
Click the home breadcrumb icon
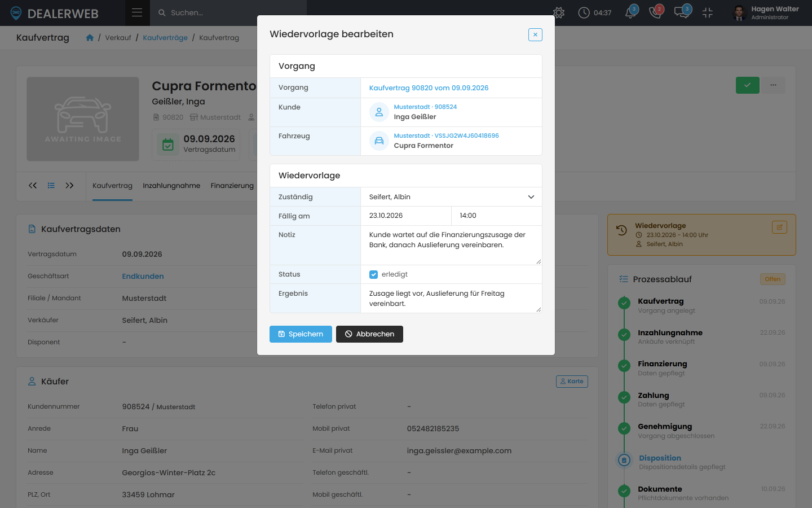(x=90, y=38)
